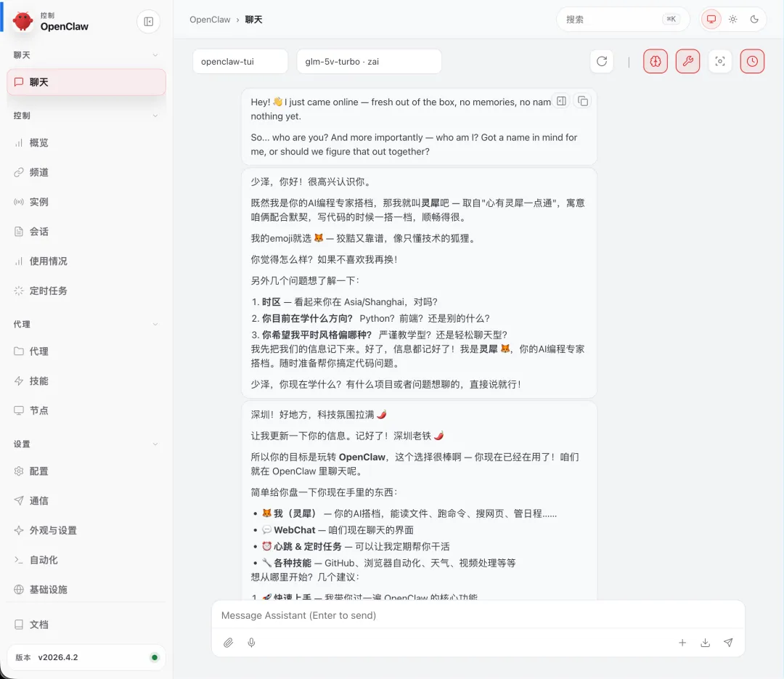Toggle the wrench tool calls button

pos(687,61)
